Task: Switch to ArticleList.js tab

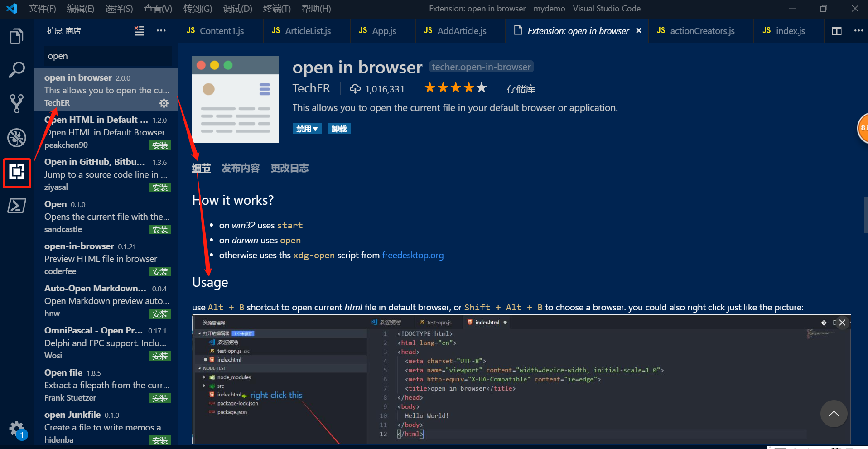Action: [306, 31]
